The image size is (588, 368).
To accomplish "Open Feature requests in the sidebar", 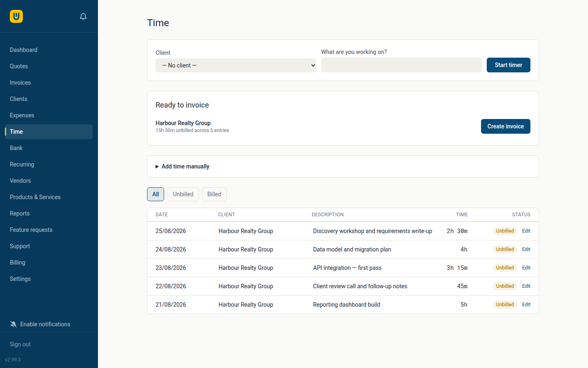I will point(49,230).
